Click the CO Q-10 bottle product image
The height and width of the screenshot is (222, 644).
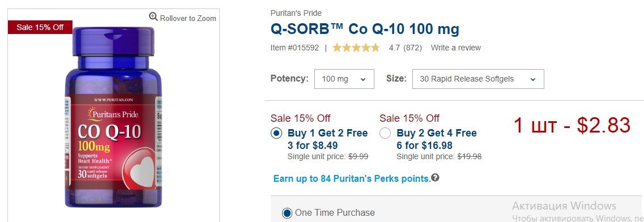point(113,117)
